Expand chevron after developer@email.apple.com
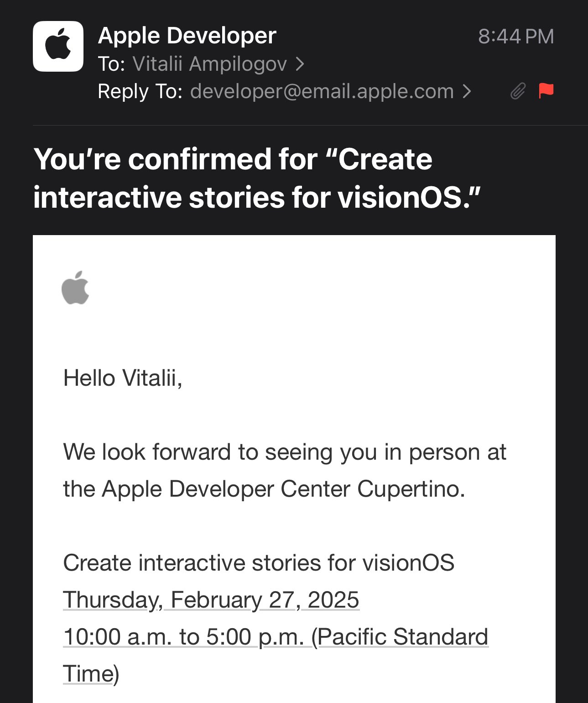 [466, 91]
